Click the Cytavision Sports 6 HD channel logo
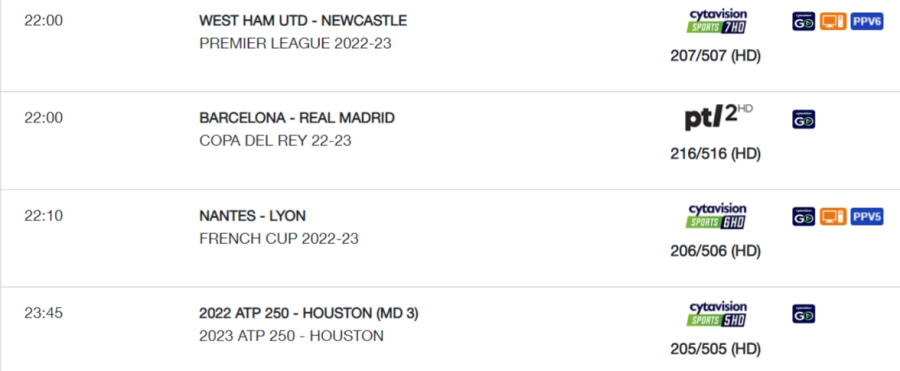 (x=716, y=217)
